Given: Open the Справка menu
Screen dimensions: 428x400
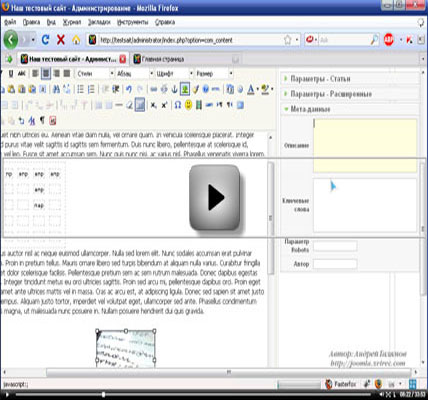Looking at the screenshot, I should (x=165, y=22).
